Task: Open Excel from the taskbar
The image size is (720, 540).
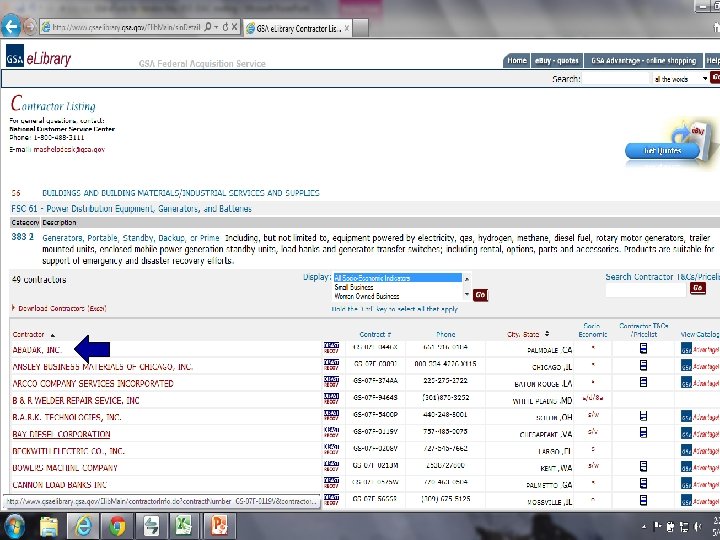Action: click(x=184, y=526)
